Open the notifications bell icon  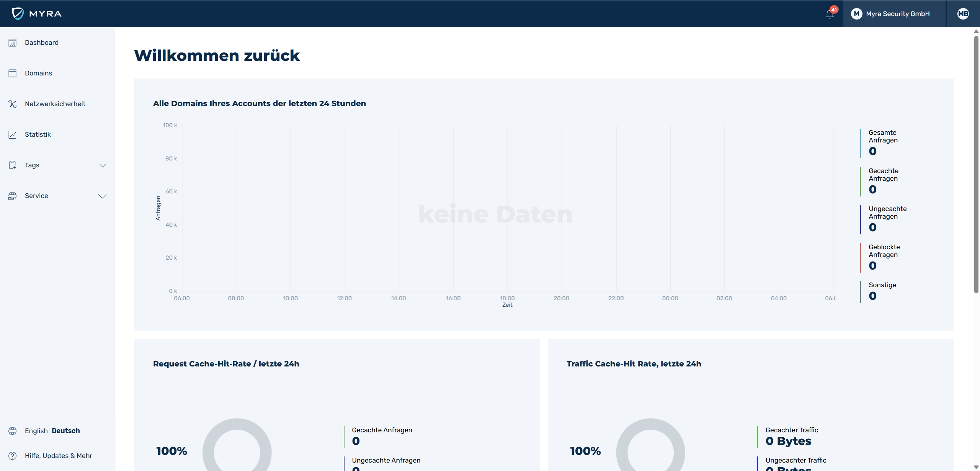point(830,14)
